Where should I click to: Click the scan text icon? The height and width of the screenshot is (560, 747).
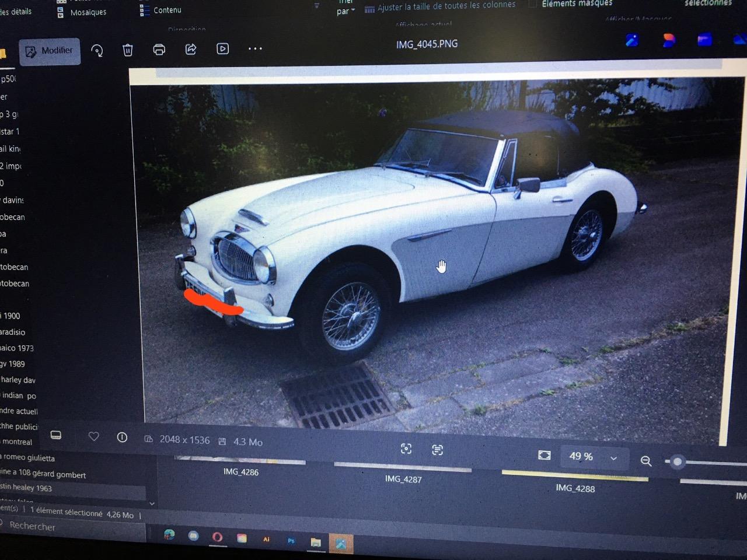click(x=437, y=450)
